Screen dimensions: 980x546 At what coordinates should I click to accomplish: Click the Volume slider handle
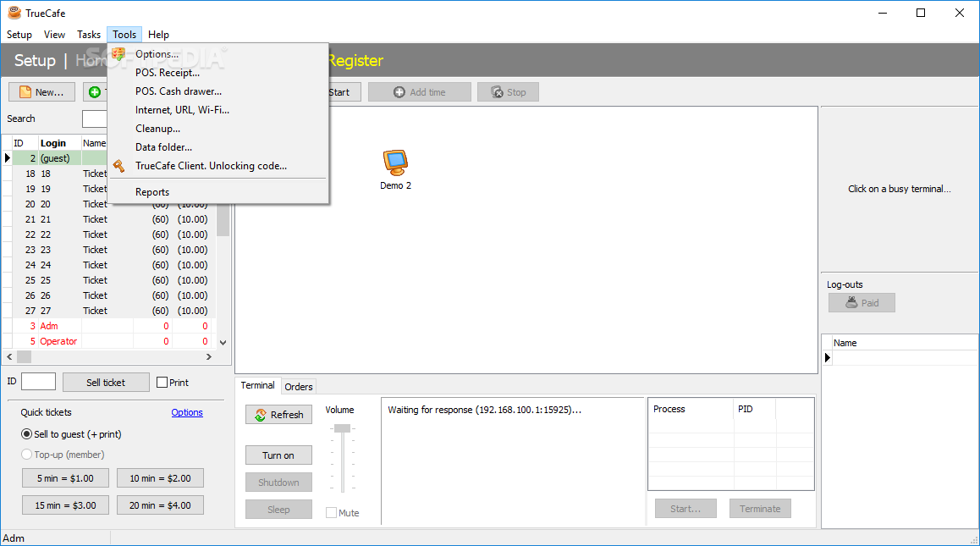coord(342,428)
